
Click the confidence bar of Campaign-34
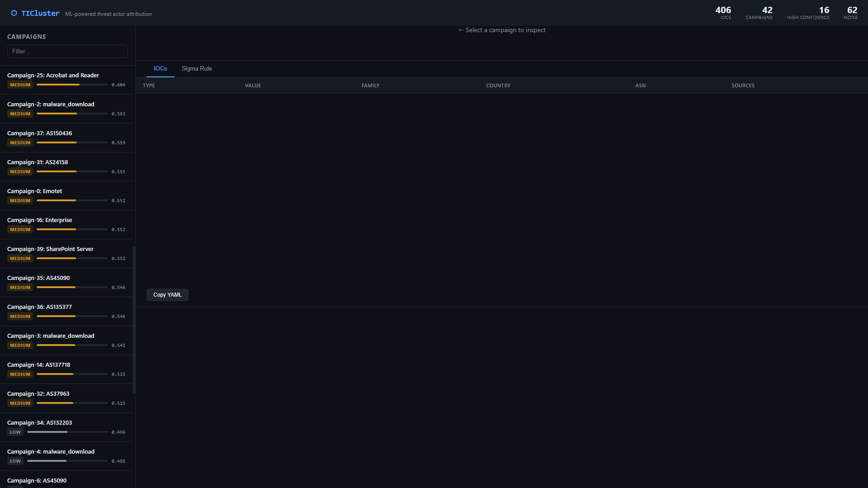pyautogui.click(x=67, y=432)
